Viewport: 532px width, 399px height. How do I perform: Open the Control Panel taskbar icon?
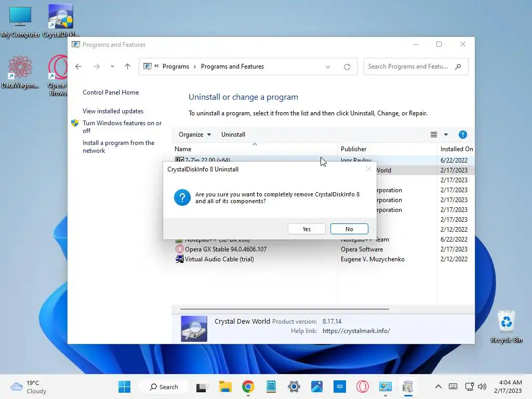(385, 387)
